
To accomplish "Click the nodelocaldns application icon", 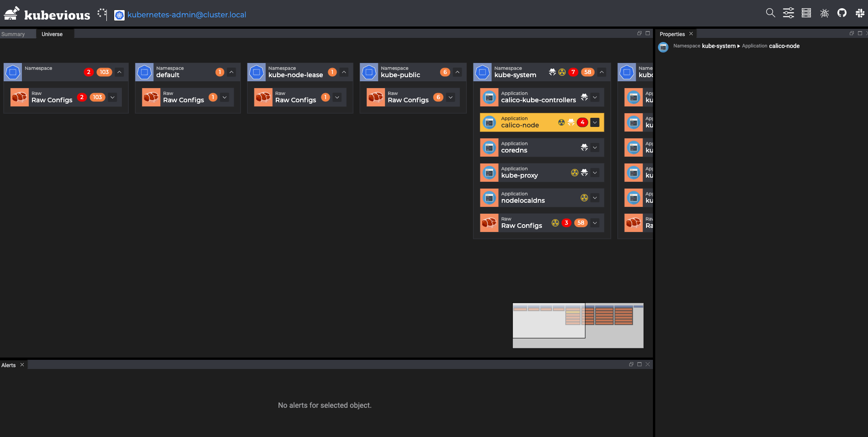I will 489,198.
